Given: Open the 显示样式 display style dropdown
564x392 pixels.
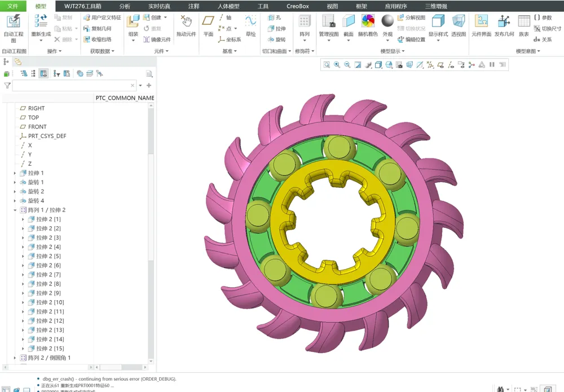Looking at the screenshot, I should pyautogui.click(x=438, y=26).
